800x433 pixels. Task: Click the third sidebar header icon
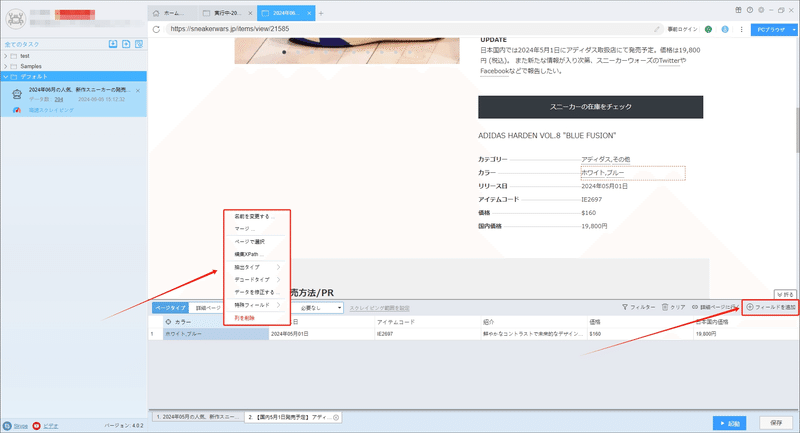pyautogui.click(x=139, y=44)
